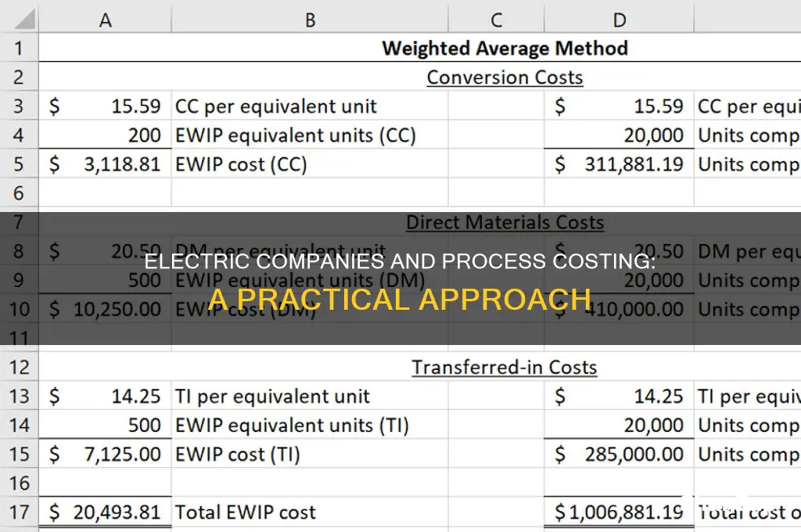The height and width of the screenshot is (532, 801).
Task: Select cell A10 showing 10,250.00
Action: (106, 309)
